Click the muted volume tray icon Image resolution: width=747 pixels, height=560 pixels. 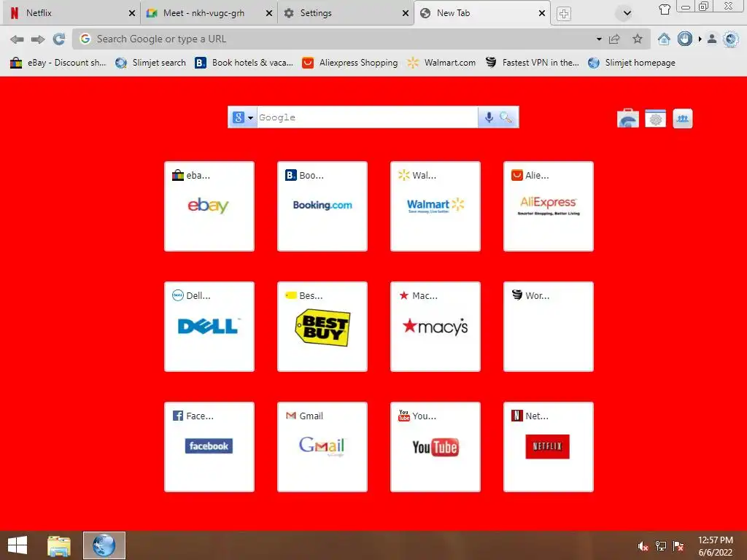pyautogui.click(x=643, y=546)
